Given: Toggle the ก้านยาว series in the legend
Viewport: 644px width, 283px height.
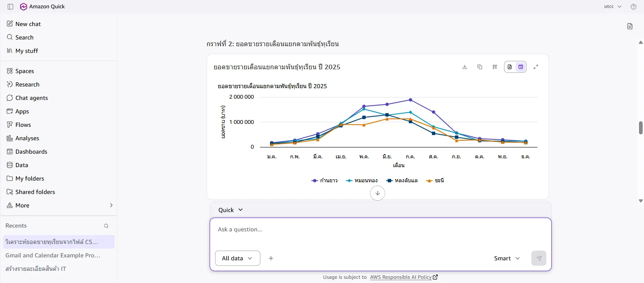Looking at the screenshot, I should [x=325, y=181].
